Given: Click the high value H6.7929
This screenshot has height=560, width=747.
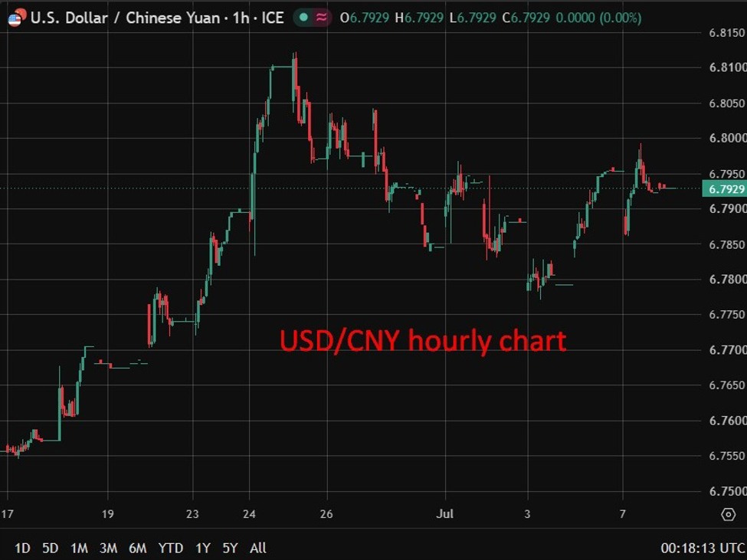Looking at the screenshot, I should tap(419, 18).
